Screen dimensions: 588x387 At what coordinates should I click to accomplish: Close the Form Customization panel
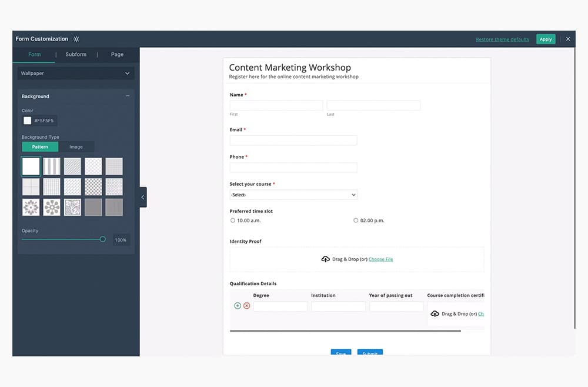point(568,39)
